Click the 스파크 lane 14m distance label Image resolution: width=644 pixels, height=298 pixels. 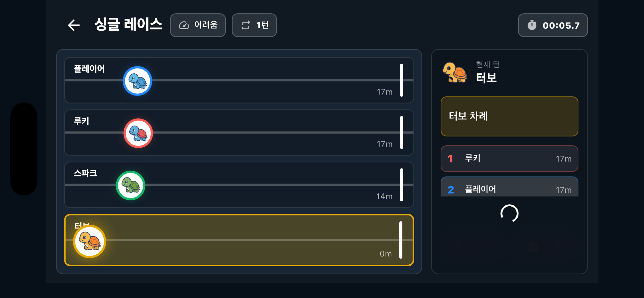click(384, 196)
